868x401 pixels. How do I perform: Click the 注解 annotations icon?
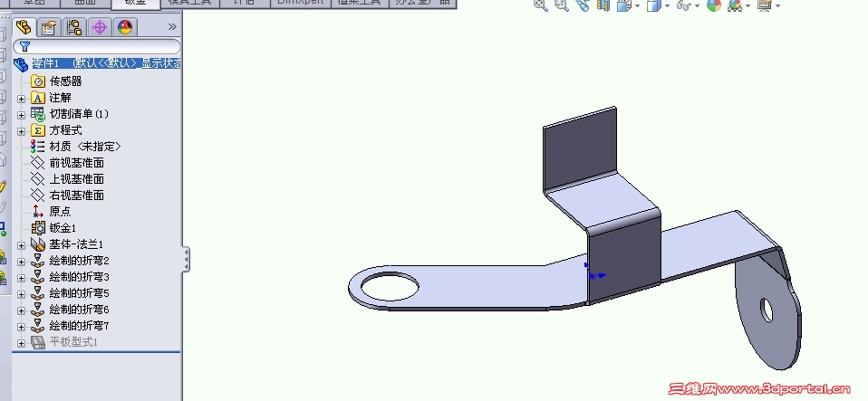(x=38, y=98)
